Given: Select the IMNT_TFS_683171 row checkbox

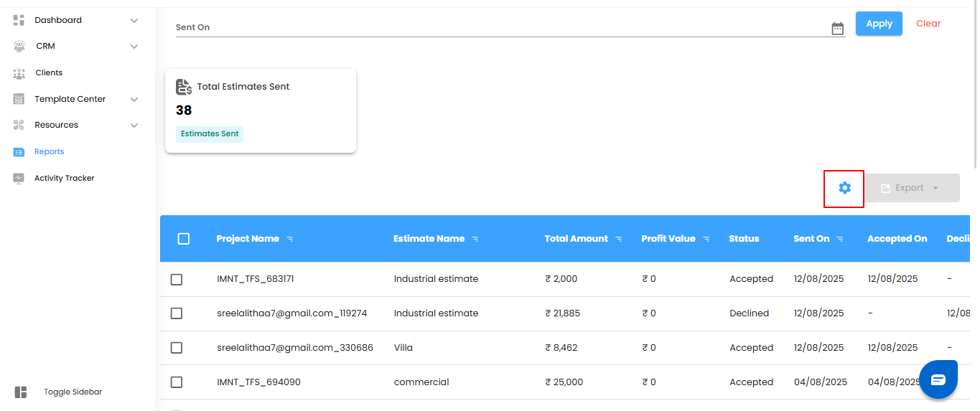Looking at the screenshot, I should pyautogui.click(x=177, y=279).
